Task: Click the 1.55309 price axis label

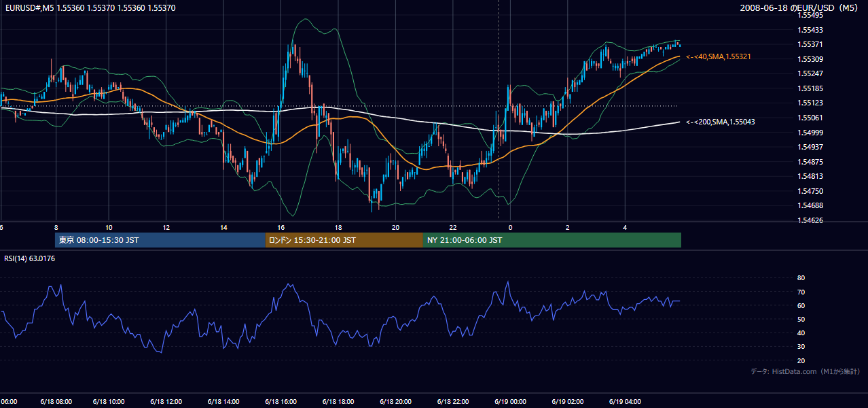Action: click(x=810, y=59)
